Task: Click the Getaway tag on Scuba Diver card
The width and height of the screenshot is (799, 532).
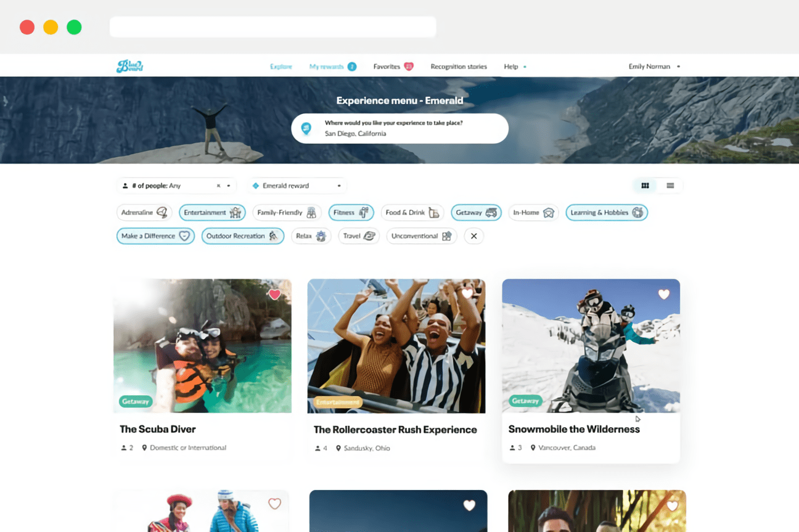Action: (136, 401)
